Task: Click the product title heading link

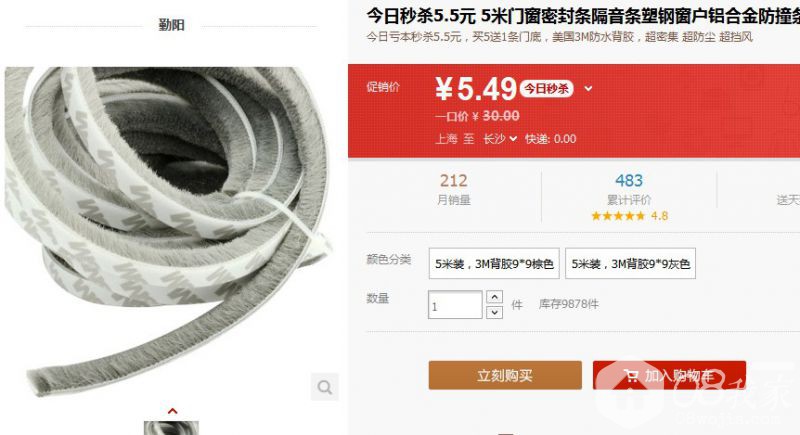Action: pos(583,16)
